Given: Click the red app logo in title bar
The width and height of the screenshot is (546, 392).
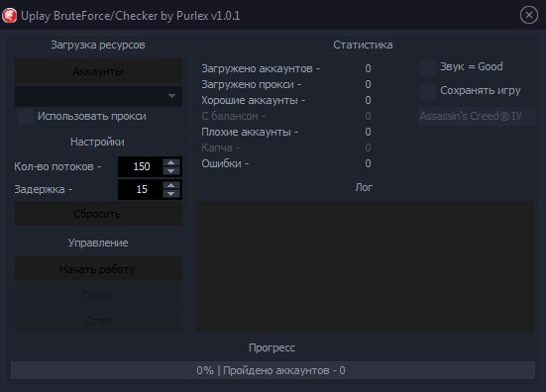Looking at the screenshot, I should [x=9, y=16].
